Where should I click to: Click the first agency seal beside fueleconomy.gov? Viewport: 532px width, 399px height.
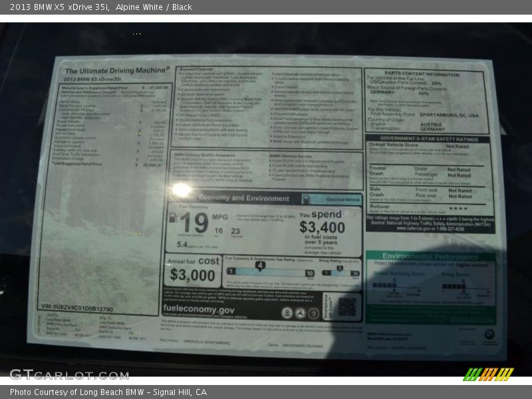[x=287, y=313]
